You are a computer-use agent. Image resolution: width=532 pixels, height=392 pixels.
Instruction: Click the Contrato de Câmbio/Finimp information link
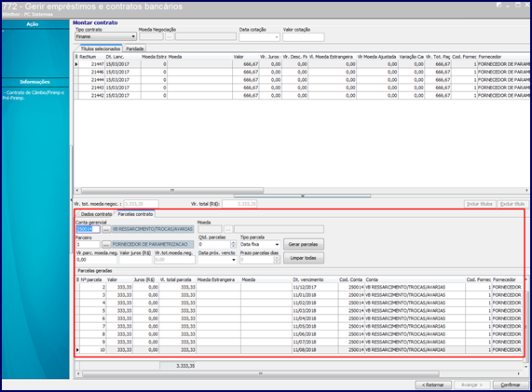pyautogui.click(x=34, y=95)
